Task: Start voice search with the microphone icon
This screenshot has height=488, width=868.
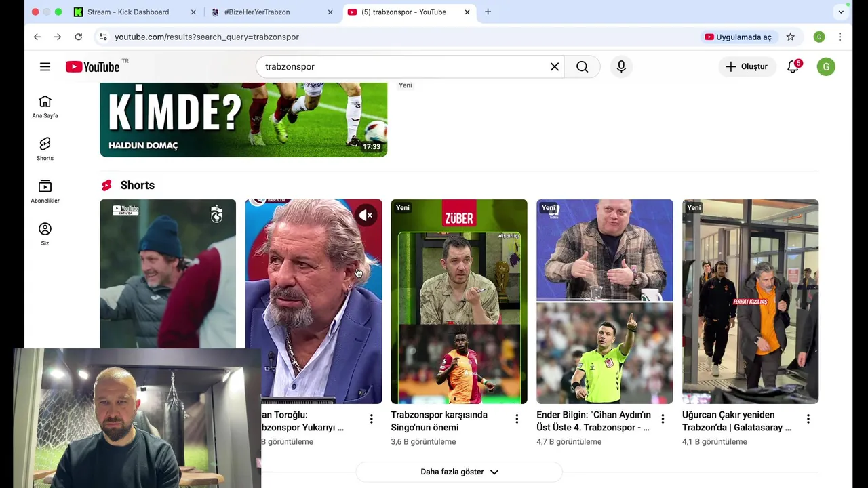Action: pyautogui.click(x=621, y=66)
